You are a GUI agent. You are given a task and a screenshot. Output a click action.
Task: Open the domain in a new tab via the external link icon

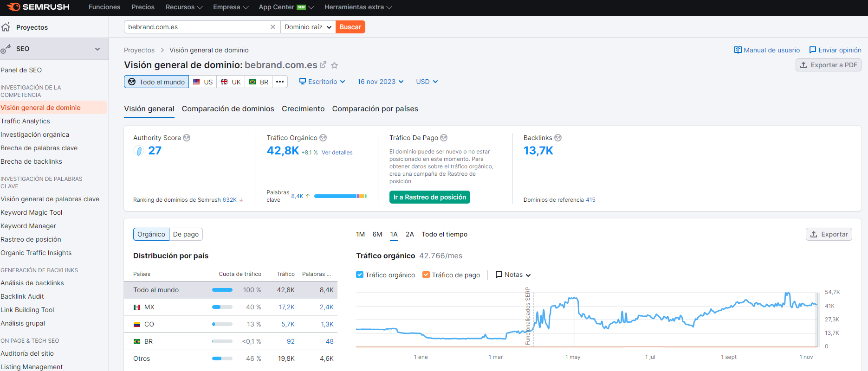[x=323, y=65]
